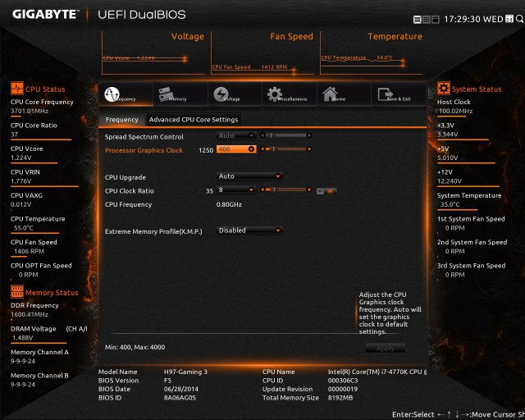Click the BIOS Version F5 value
Viewport: 525px width, 420px height.
(167, 381)
